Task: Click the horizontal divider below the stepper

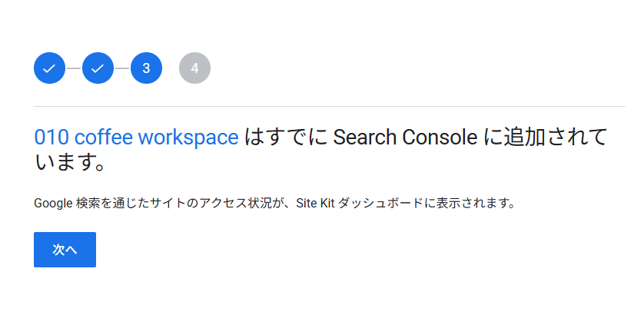Action: click(x=329, y=106)
